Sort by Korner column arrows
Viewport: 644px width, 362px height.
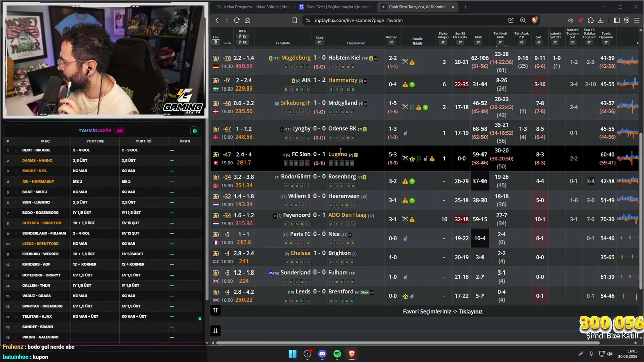click(x=391, y=42)
